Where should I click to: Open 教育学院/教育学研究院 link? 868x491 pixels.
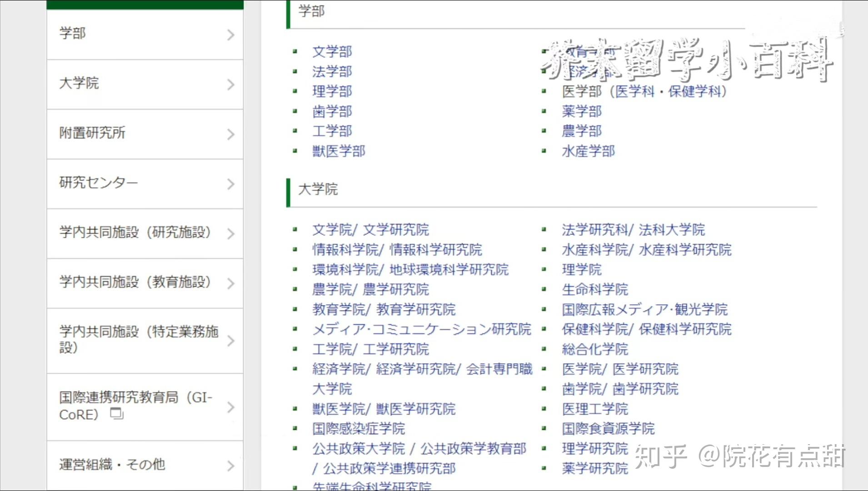point(384,310)
